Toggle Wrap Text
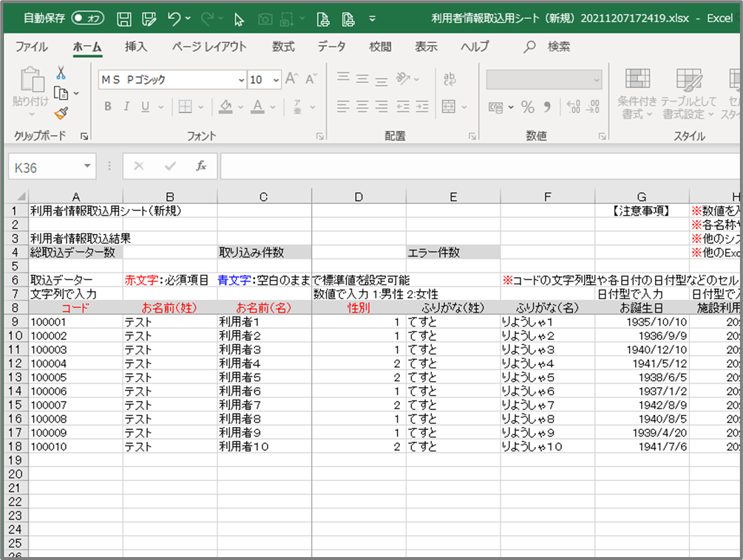The width and height of the screenshot is (743, 560). [x=449, y=78]
